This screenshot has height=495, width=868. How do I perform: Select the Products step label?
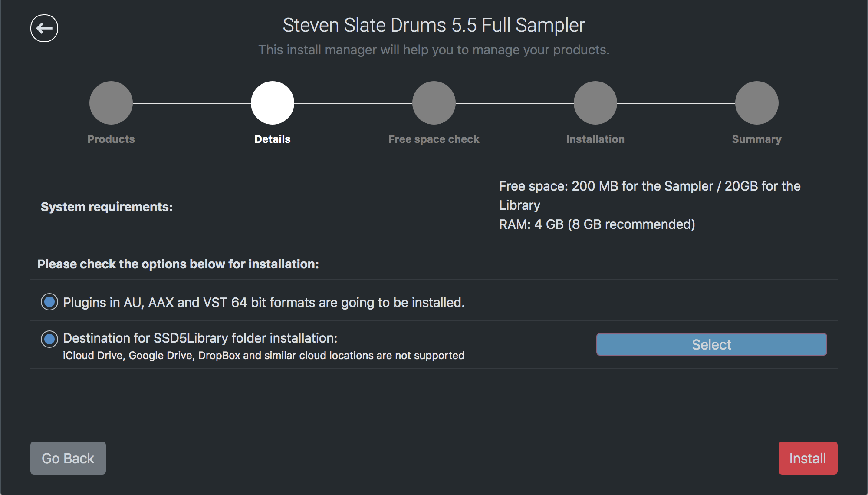(x=111, y=139)
